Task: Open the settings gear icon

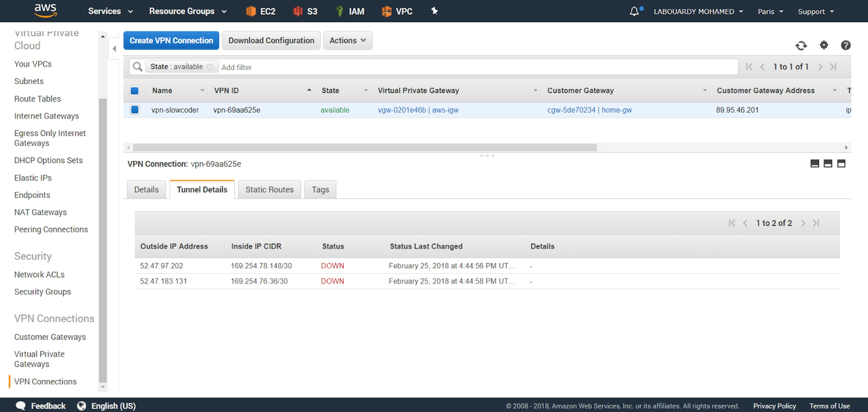Action: (823, 45)
